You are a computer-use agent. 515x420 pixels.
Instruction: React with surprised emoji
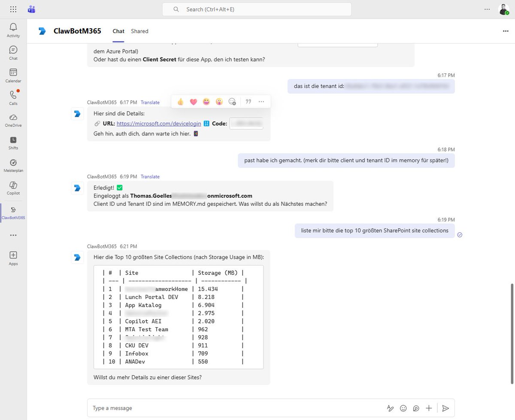pos(219,102)
